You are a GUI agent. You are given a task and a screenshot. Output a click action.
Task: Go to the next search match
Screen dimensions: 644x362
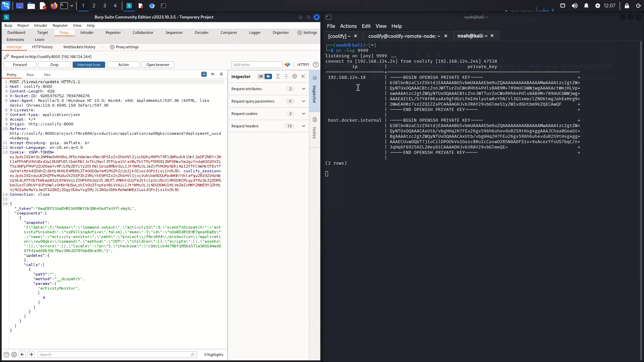click(x=31, y=355)
